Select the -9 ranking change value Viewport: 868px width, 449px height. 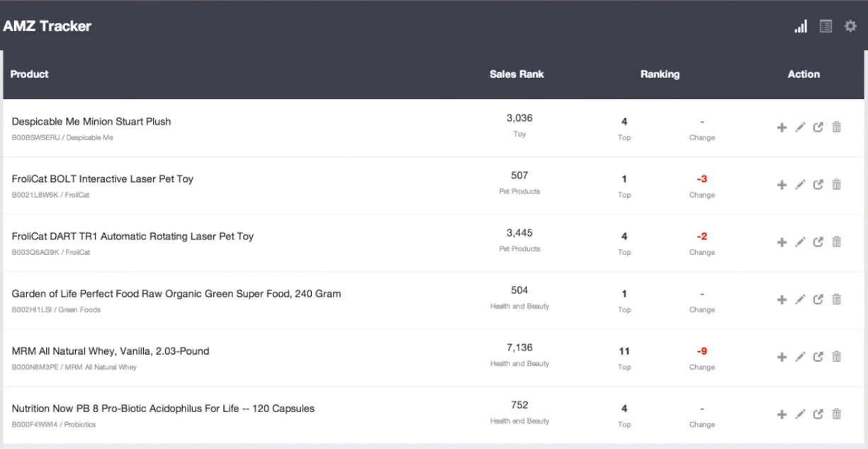coord(701,351)
